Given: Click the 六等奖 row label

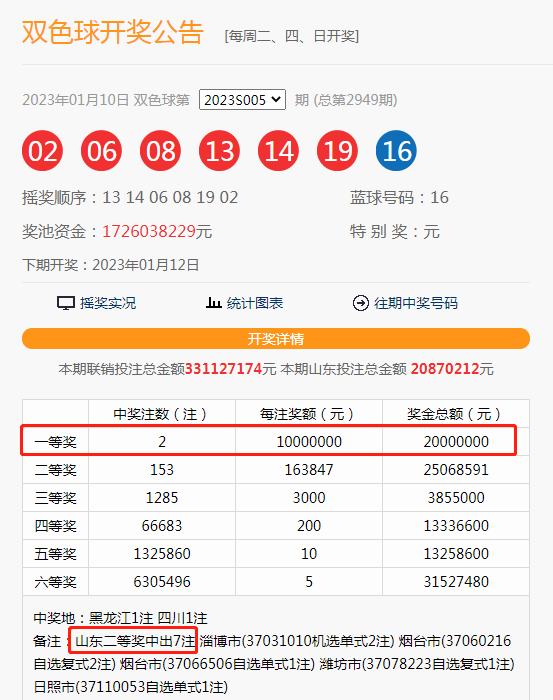Looking at the screenshot, I should coord(55,582).
